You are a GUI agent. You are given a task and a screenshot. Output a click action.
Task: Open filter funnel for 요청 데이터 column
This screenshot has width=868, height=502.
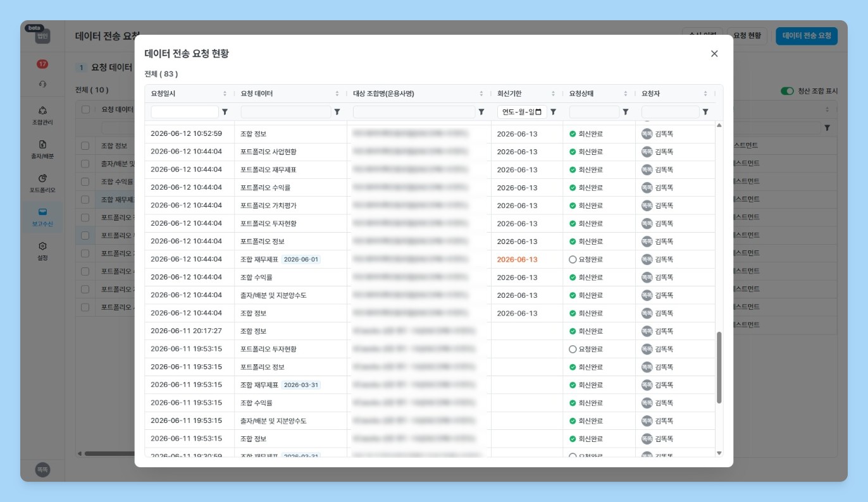(337, 112)
